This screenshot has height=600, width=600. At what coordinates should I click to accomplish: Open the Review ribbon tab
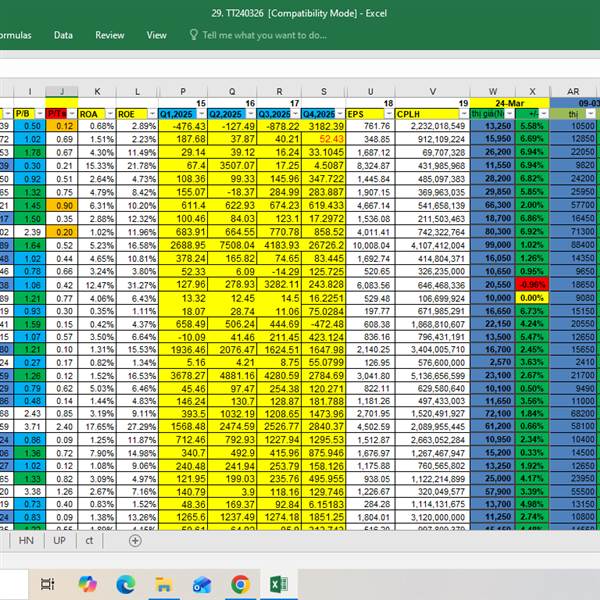[110, 35]
